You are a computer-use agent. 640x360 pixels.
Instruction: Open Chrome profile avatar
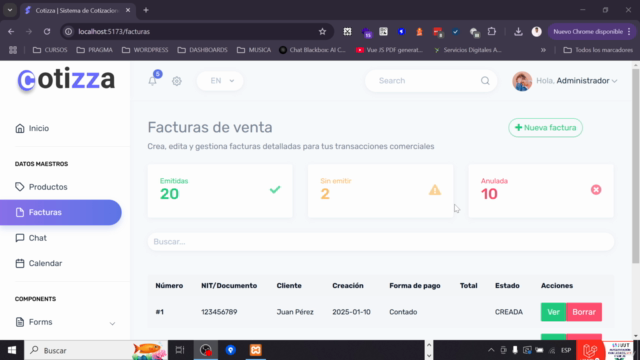(x=537, y=31)
